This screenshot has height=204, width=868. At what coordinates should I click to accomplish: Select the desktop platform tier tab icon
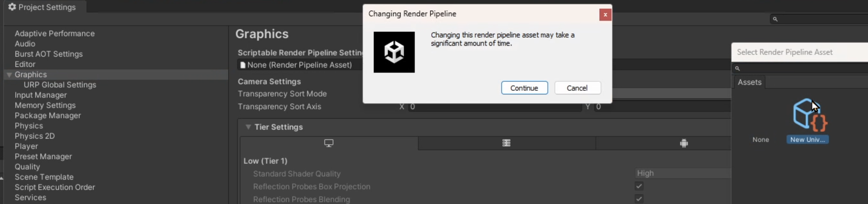tap(329, 143)
